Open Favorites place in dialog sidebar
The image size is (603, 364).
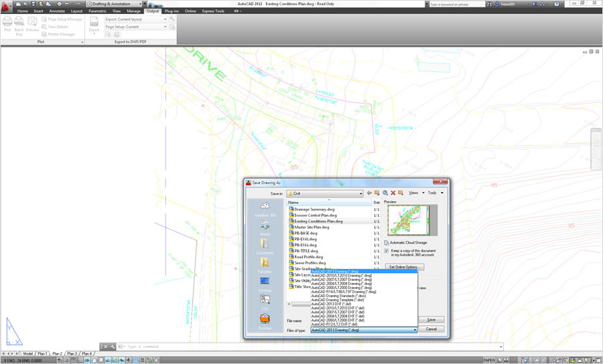(265, 266)
